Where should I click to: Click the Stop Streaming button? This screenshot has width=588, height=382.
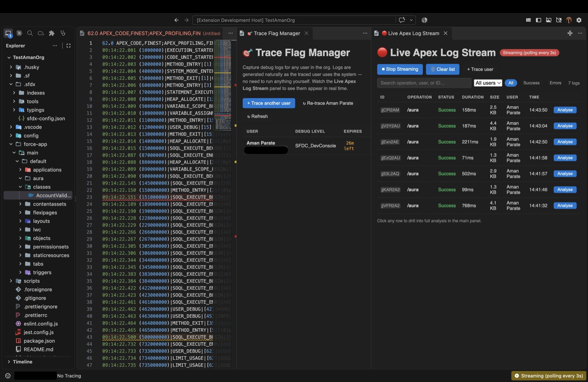400,69
